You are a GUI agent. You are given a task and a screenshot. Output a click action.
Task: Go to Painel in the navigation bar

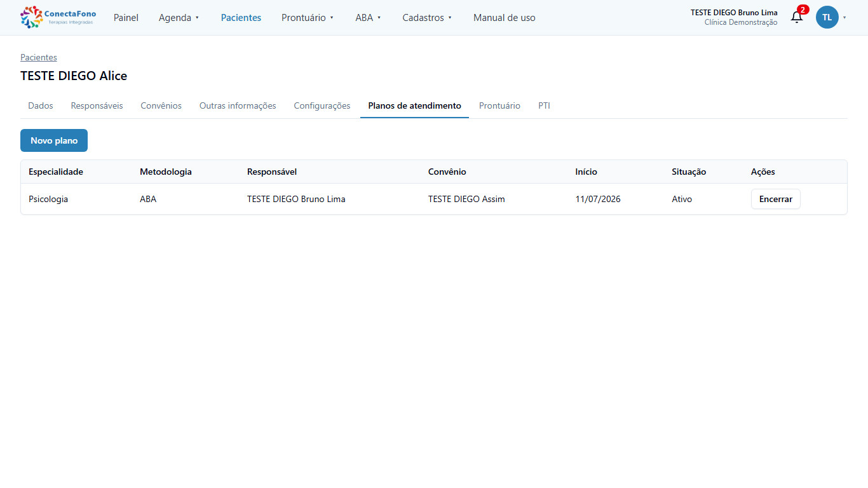point(126,18)
